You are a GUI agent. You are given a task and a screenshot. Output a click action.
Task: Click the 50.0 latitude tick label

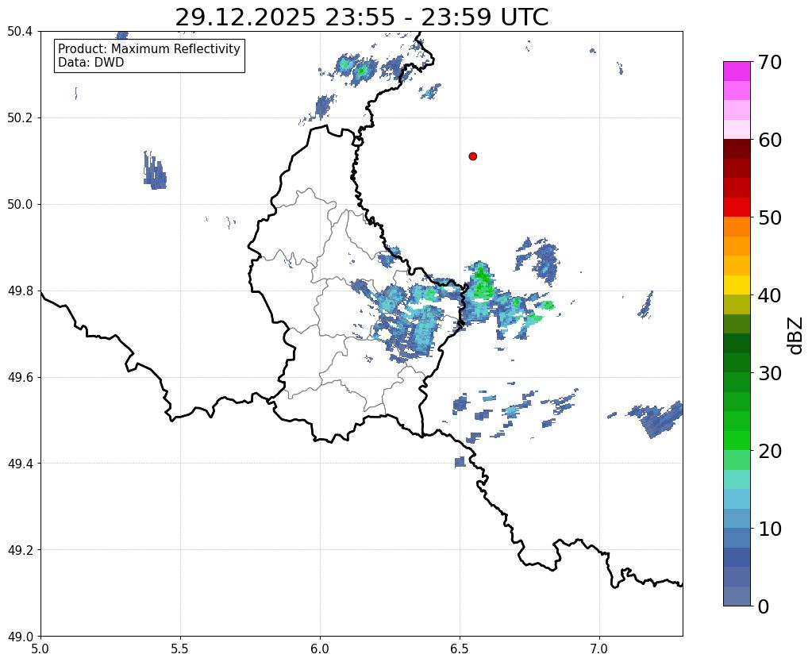coord(20,205)
